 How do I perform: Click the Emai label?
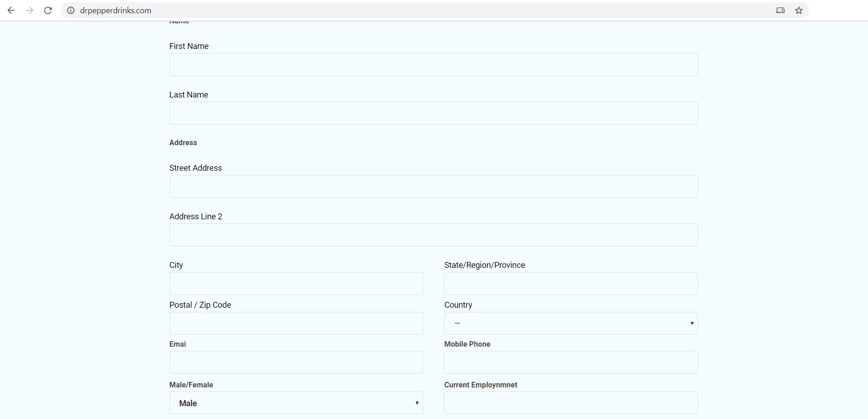point(178,344)
